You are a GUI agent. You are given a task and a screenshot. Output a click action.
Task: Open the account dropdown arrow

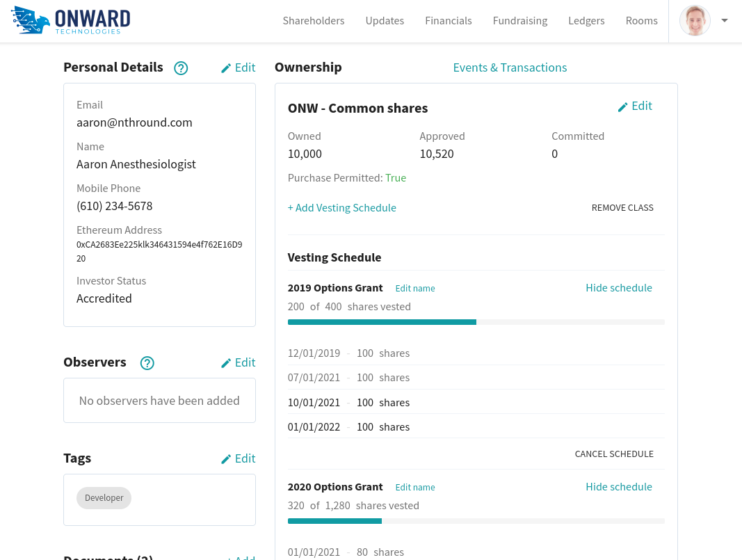(x=725, y=21)
